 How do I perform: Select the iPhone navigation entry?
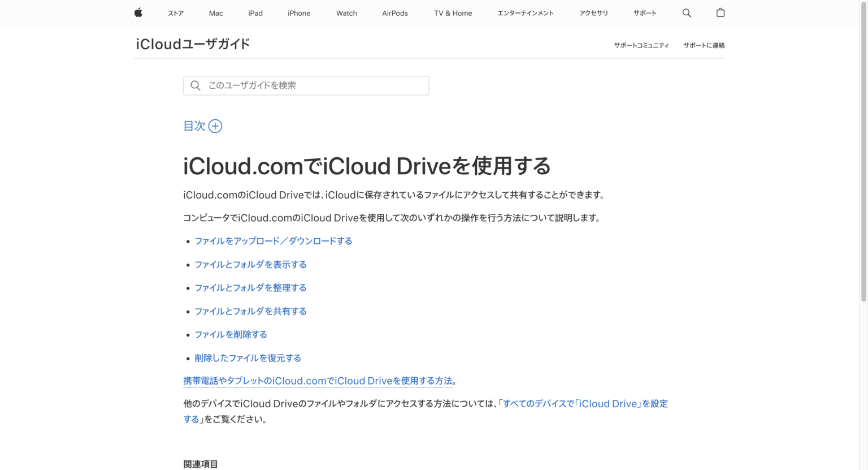(x=299, y=13)
